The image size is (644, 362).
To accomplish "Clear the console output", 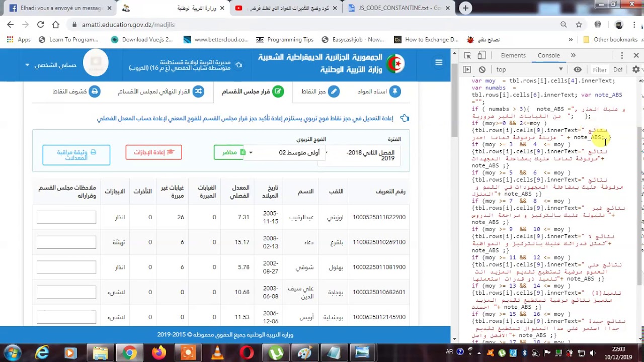I will pos(482,69).
